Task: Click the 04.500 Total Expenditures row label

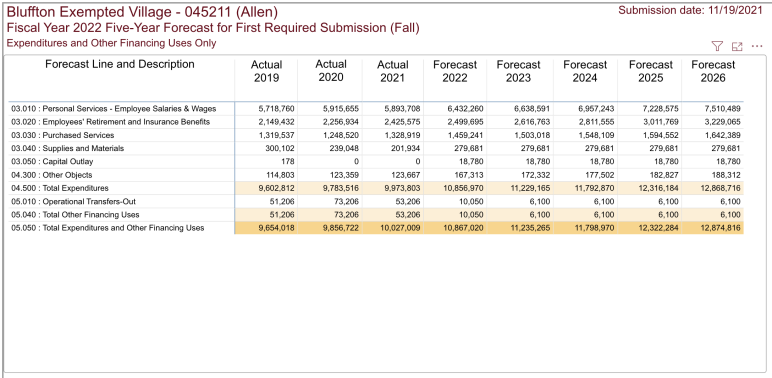Action: [60, 188]
